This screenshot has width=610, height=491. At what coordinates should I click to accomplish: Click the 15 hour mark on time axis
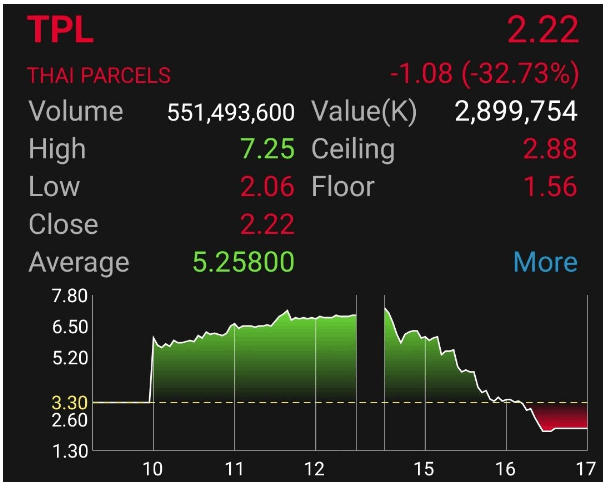424,469
